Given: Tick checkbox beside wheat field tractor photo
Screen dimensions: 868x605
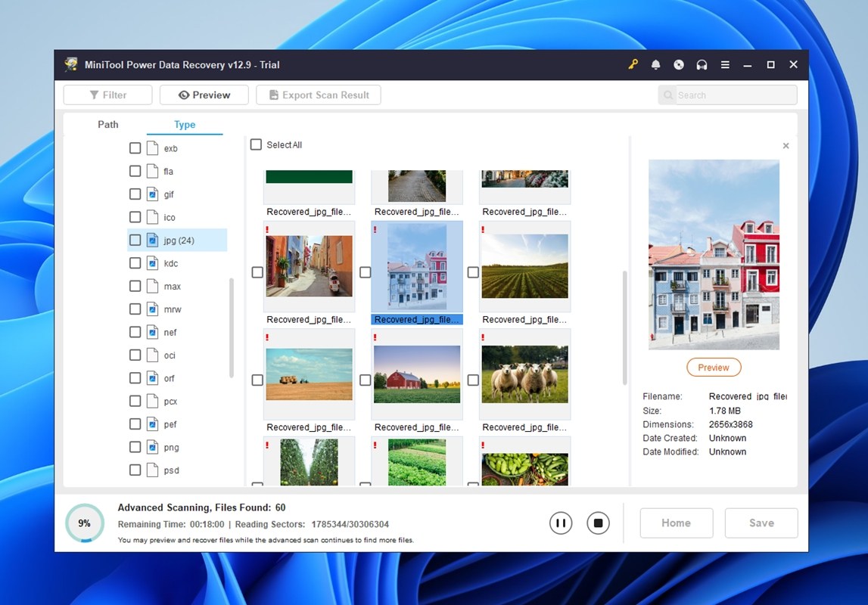Looking at the screenshot, I should click(x=257, y=380).
